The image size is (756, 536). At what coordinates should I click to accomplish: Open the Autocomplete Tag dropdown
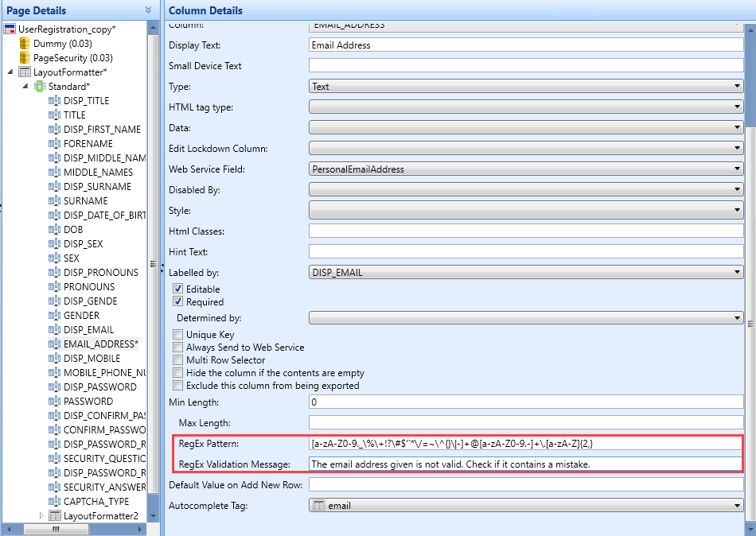(x=525, y=505)
